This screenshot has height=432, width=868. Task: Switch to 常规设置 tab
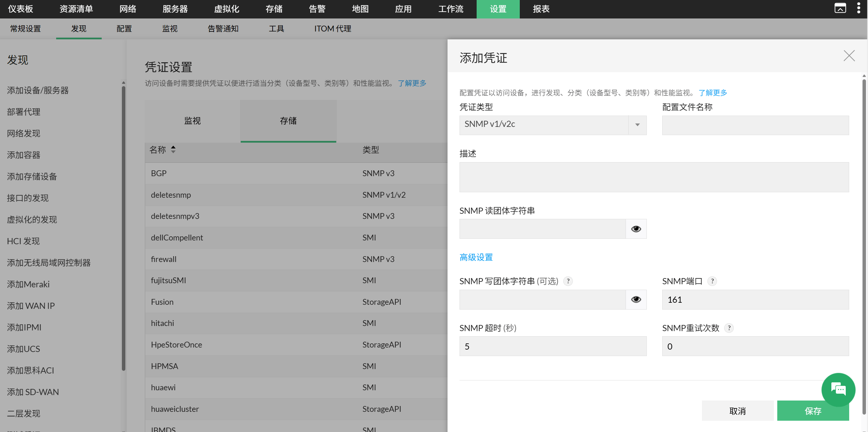click(25, 29)
